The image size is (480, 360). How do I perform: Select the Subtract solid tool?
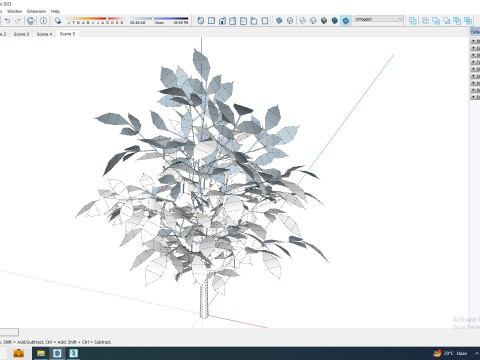[447, 21]
